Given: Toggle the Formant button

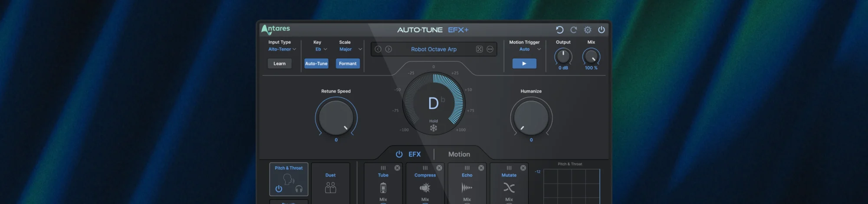Looking at the screenshot, I should click(348, 64).
